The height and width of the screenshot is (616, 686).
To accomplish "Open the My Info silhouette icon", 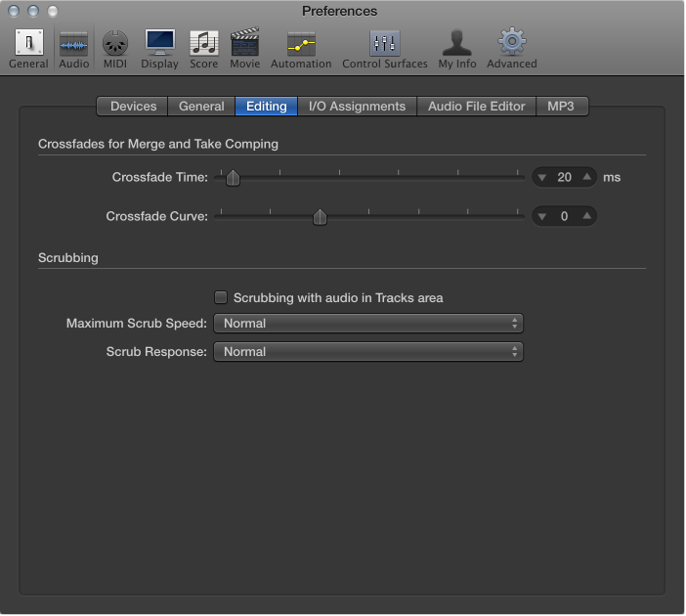I will 456,43.
